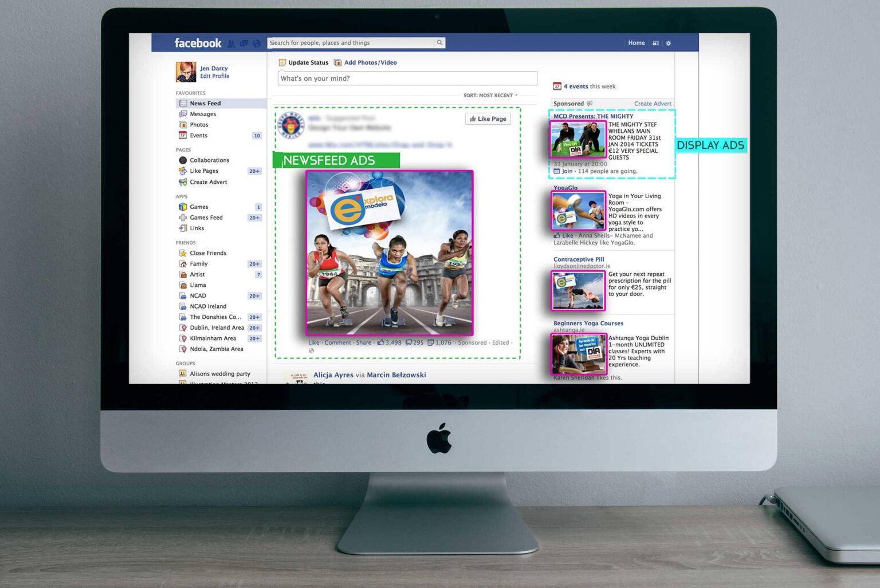Click the Create Advert link

[653, 104]
